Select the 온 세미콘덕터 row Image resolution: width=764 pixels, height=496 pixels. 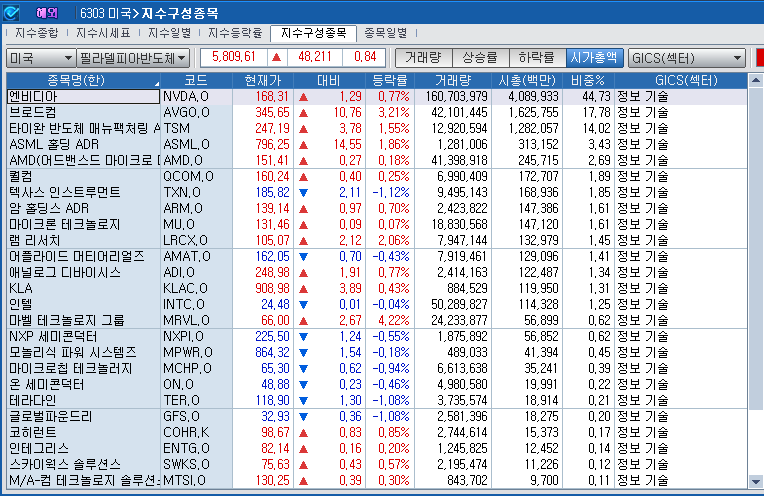click(377, 384)
